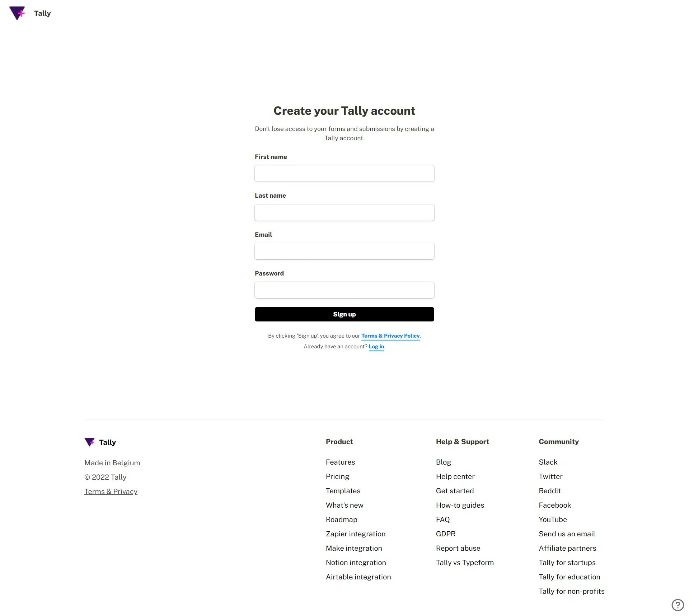Open Zapier integration link
Screen dimensions: 689x616
356,534
